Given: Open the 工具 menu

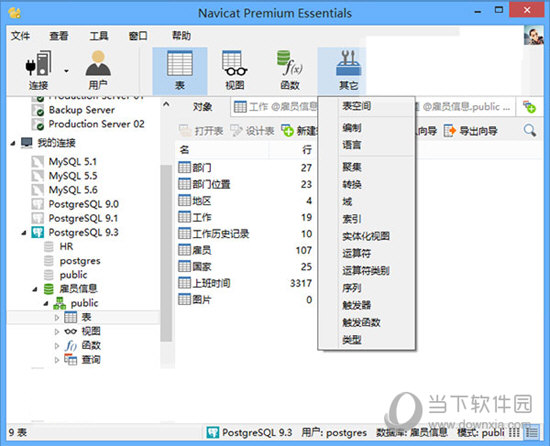Looking at the screenshot, I should [99, 36].
